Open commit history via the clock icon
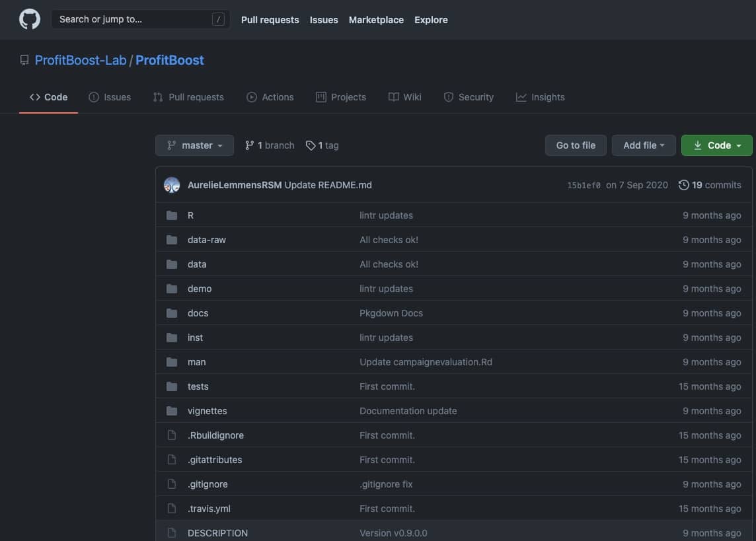The height and width of the screenshot is (541, 756). [684, 185]
